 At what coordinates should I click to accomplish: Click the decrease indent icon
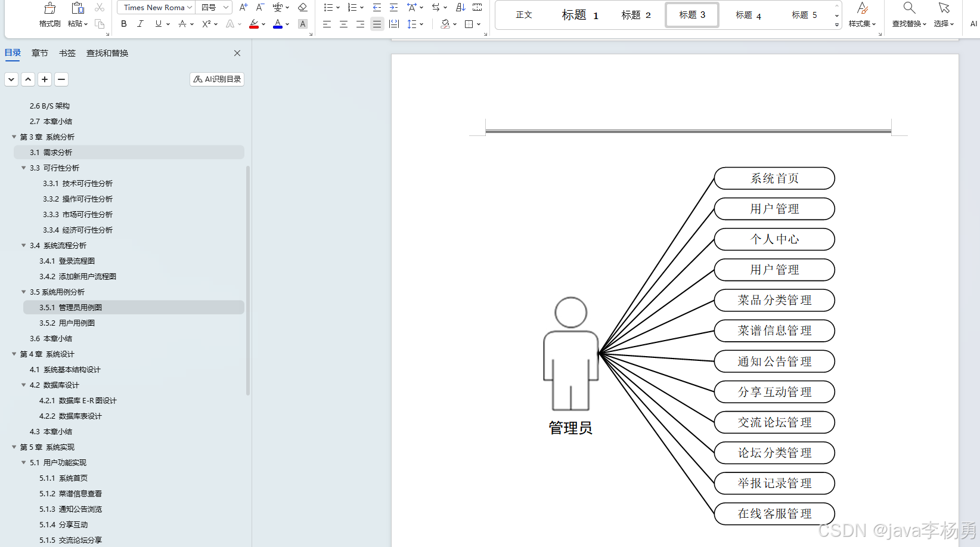pos(377,8)
